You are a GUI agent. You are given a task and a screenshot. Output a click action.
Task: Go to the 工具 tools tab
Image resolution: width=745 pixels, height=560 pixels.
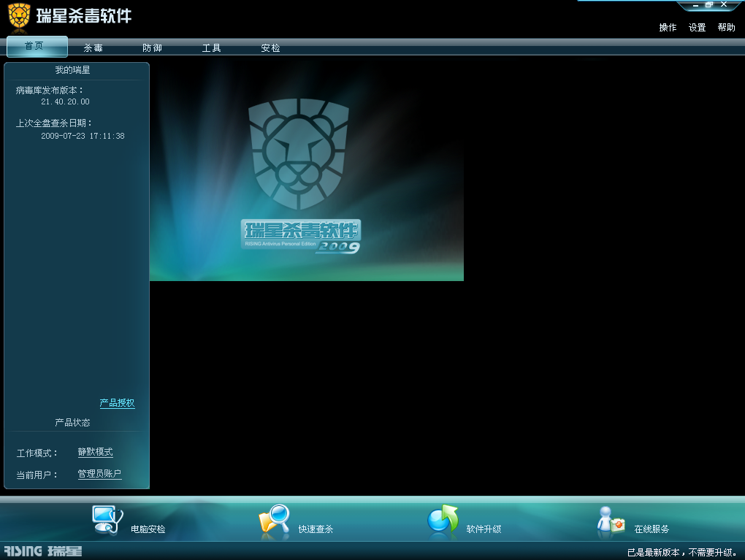coord(211,48)
